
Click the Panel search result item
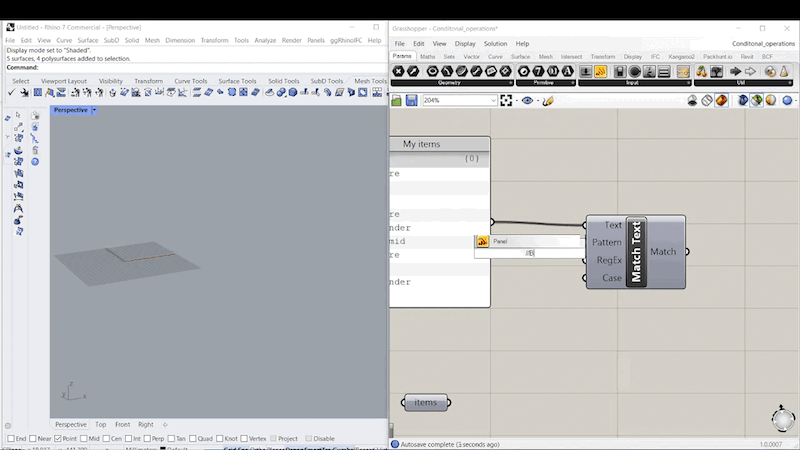pos(530,241)
